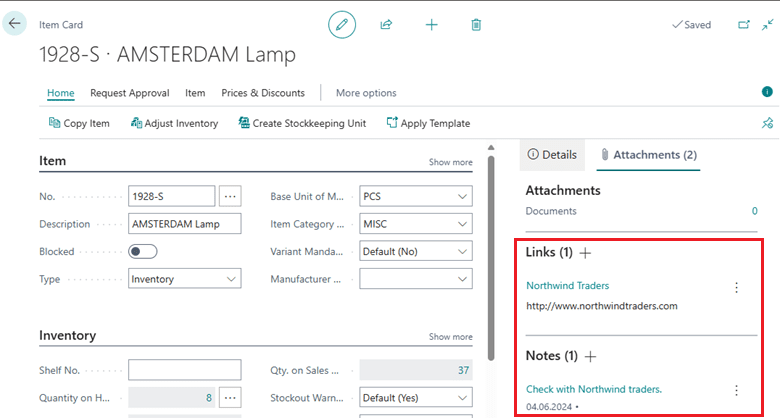Click the Adjust Inventory button
780x418 pixels.
pos(174,124)
